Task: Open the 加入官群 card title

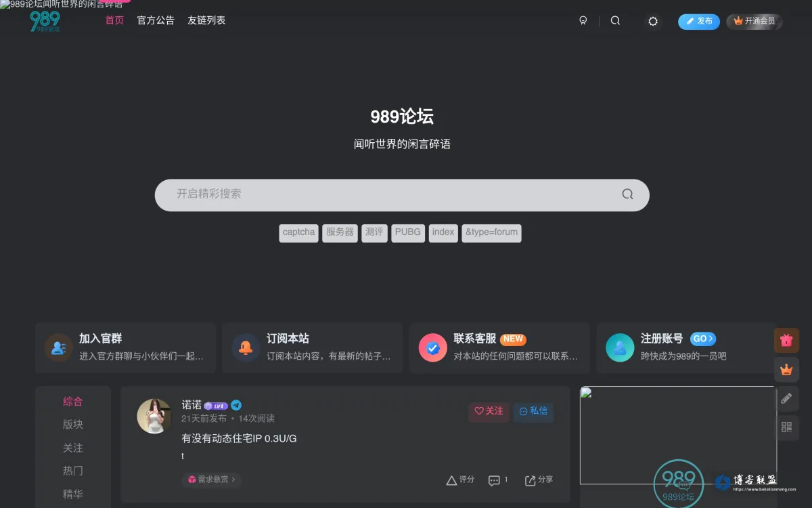Action: 100,339
